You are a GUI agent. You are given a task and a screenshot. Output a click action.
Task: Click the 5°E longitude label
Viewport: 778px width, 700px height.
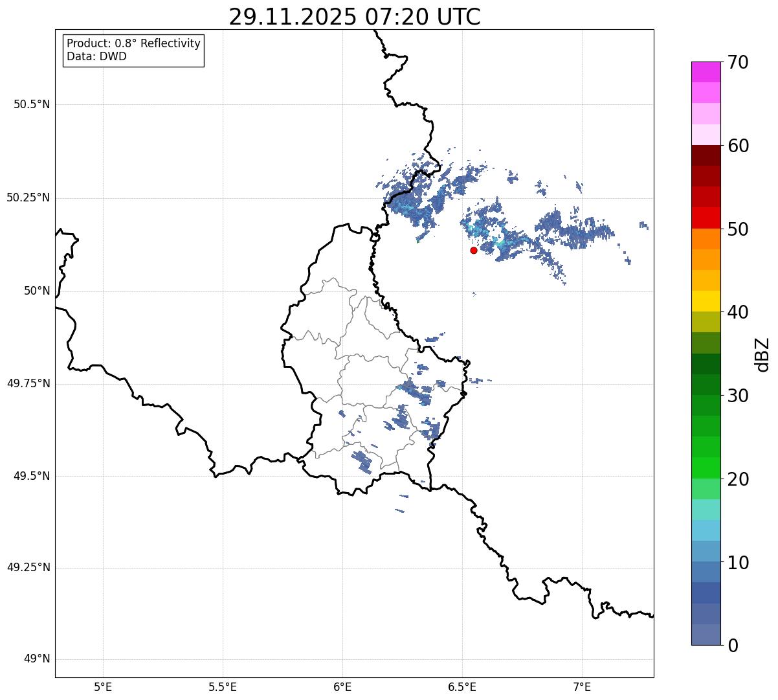[x=103, y=686]
